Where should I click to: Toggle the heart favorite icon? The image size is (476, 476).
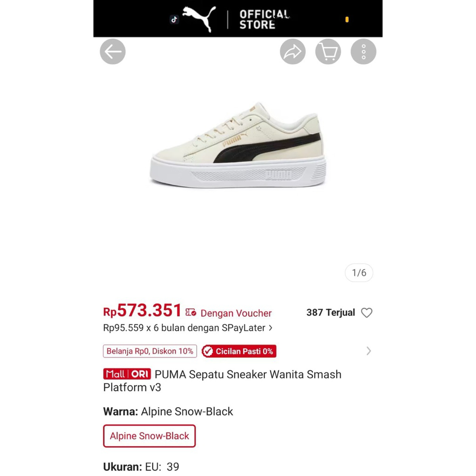[367, 313]
